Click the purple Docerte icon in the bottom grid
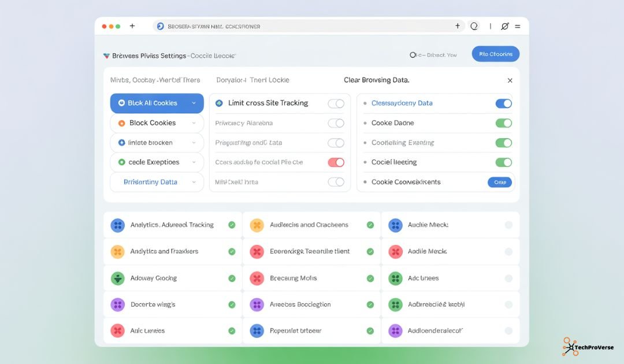The width and height of the screenshot is (624, 364). 117,304
